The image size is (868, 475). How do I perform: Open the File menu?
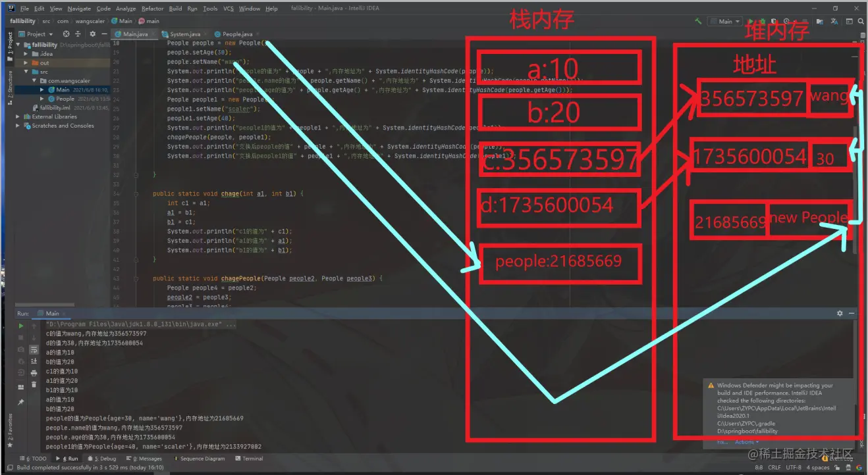point(24,9)
